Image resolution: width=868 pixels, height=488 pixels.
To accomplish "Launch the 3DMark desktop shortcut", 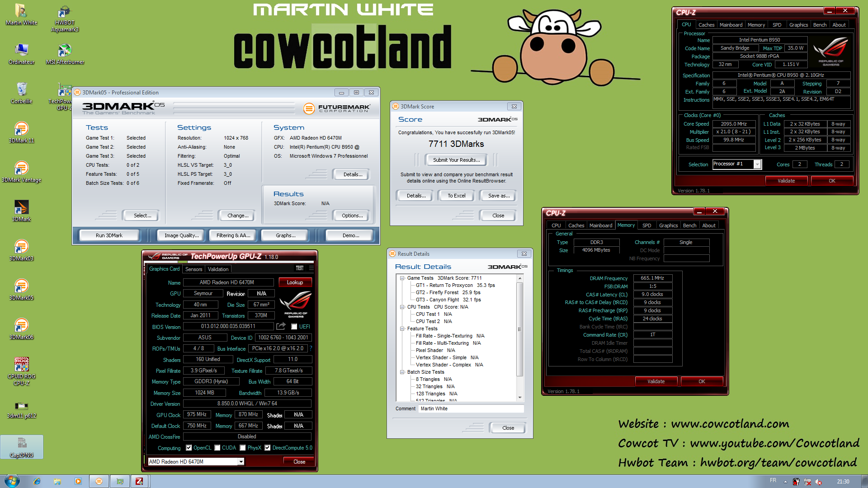I will [x=21, y=211].
